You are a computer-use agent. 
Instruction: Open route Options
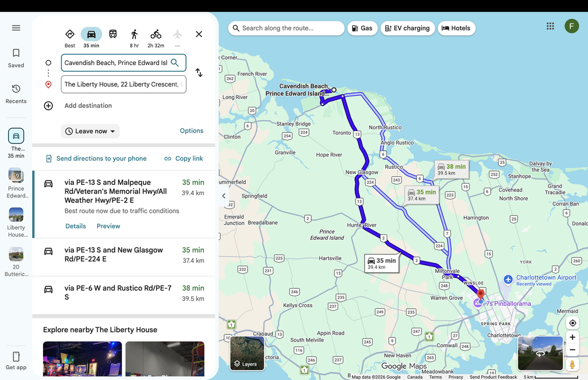coord(191,131)
